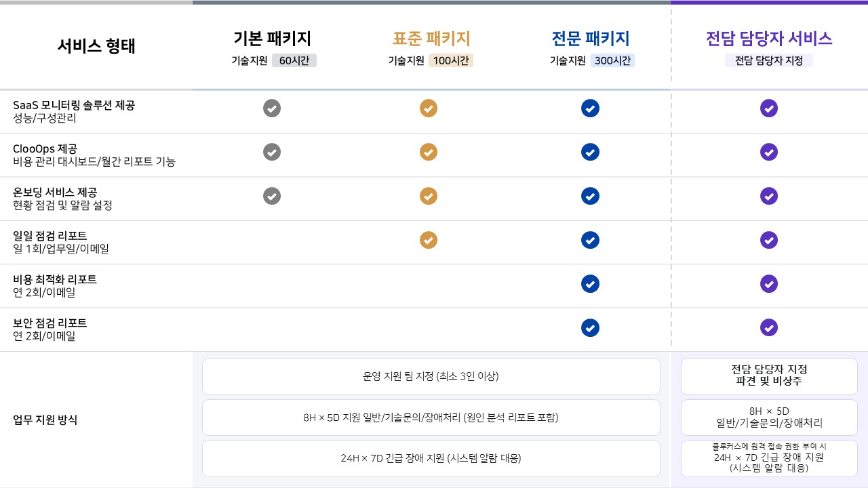
Task: Click blue checkmark for 보안 점검 리포트
Action: pos(591,327)
